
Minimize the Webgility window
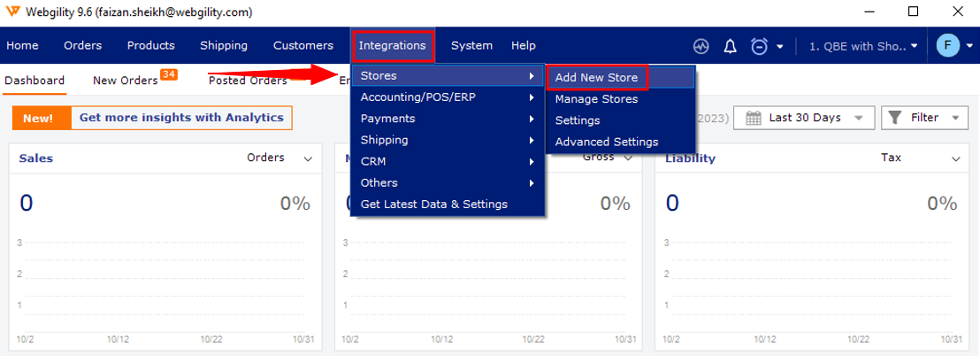pyautogui.click(x=870, y=12)
